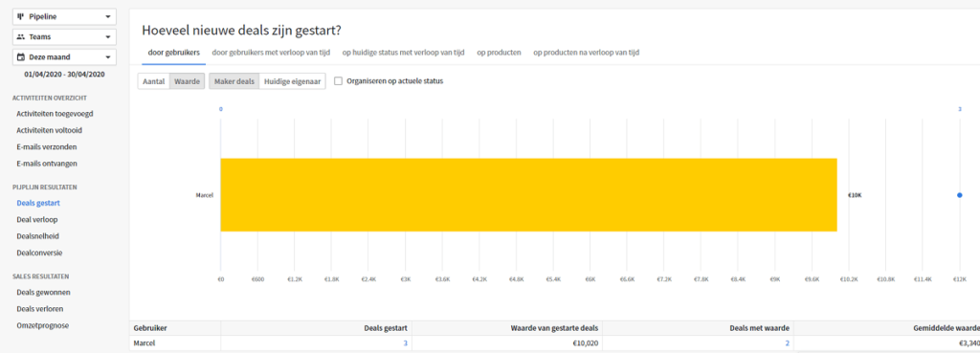980x353 pixels.
Task: Open op huidige status met verloop tab
Action: pyautogui.click(x=404, y=53)
